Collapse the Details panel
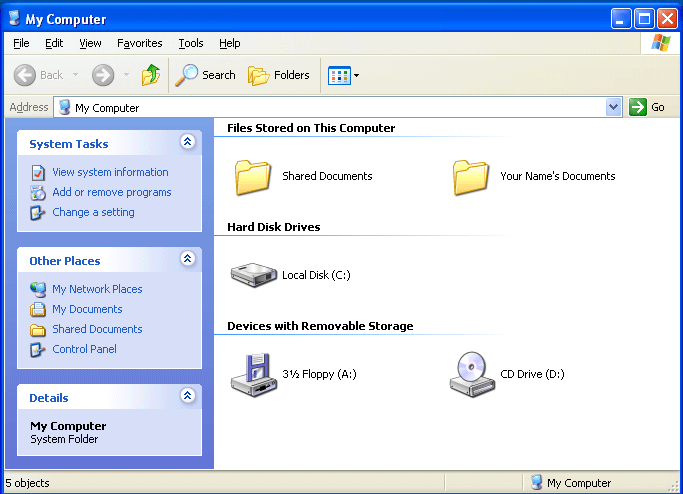This screenshot has width=683, height=494. tap(187, 396)
